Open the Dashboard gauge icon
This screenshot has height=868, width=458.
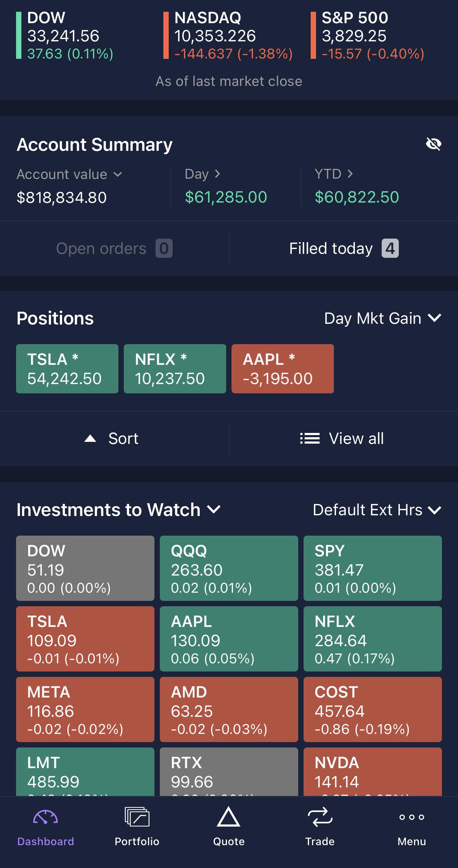tap(45, 817)
